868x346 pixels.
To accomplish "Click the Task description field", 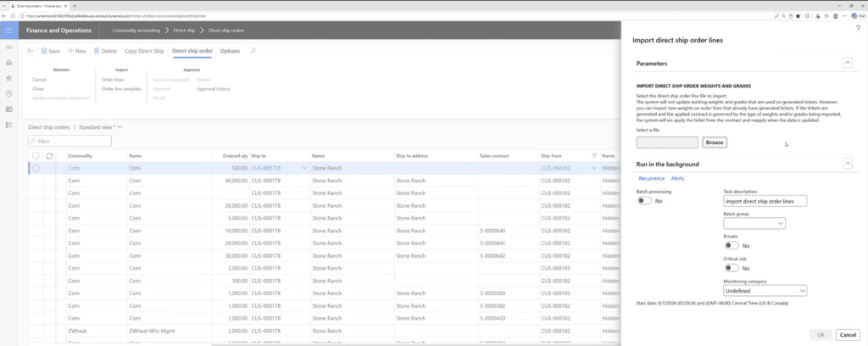I will pyautogui.click(x=765, y=201).
